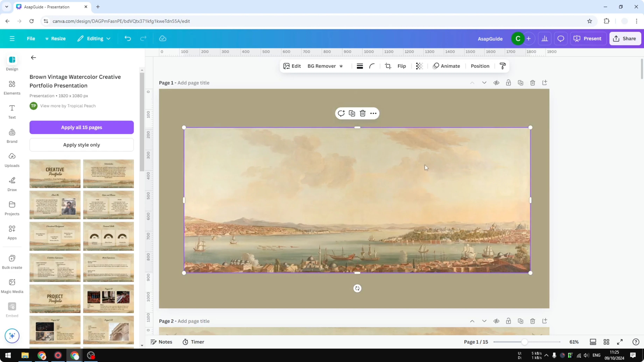Toggle hide Page 2 eye icon
Image resolution: width=644 pixels, height=362 pixels.
(x=496, y=321)
